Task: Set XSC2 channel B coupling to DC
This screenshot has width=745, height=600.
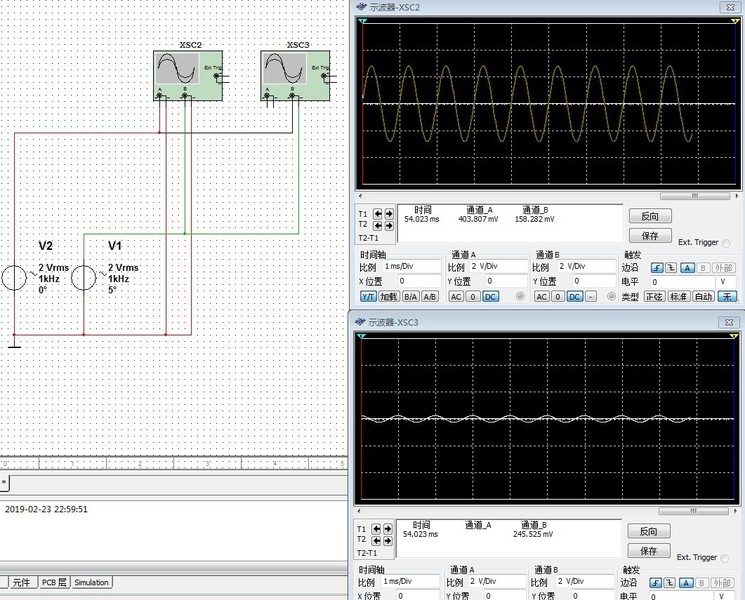Action: tap(574, 297)
